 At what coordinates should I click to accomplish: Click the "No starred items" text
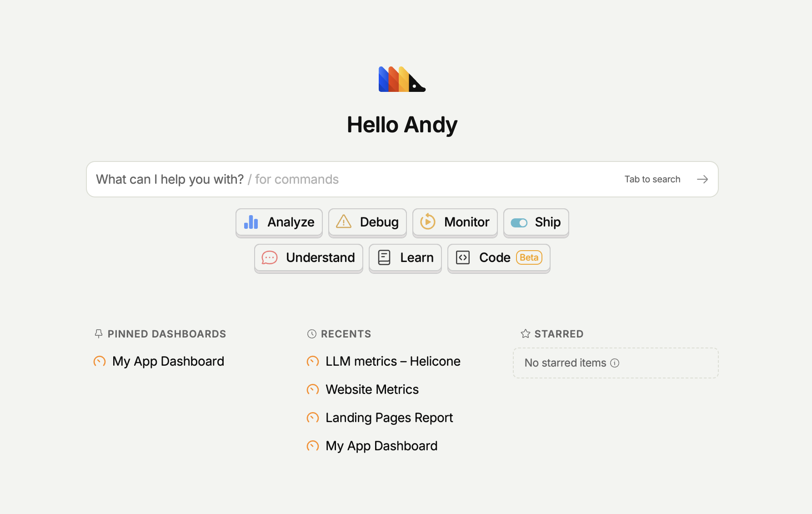566,363
